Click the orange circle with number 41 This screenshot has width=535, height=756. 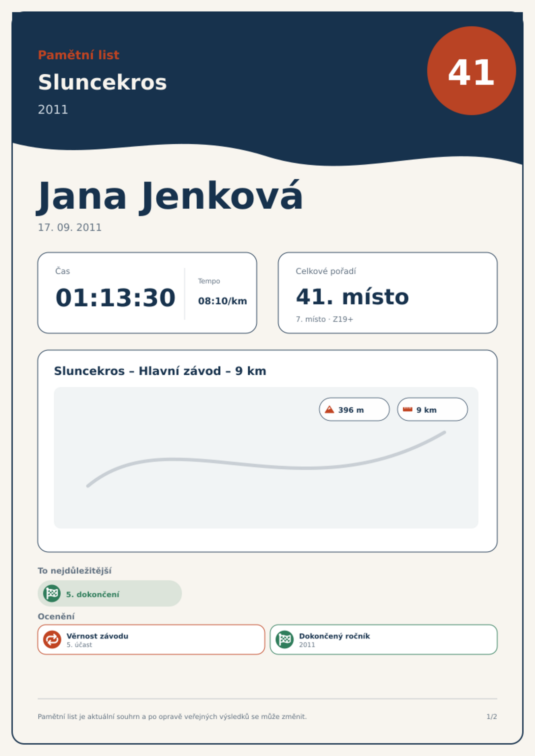click(x=471, y=71)
